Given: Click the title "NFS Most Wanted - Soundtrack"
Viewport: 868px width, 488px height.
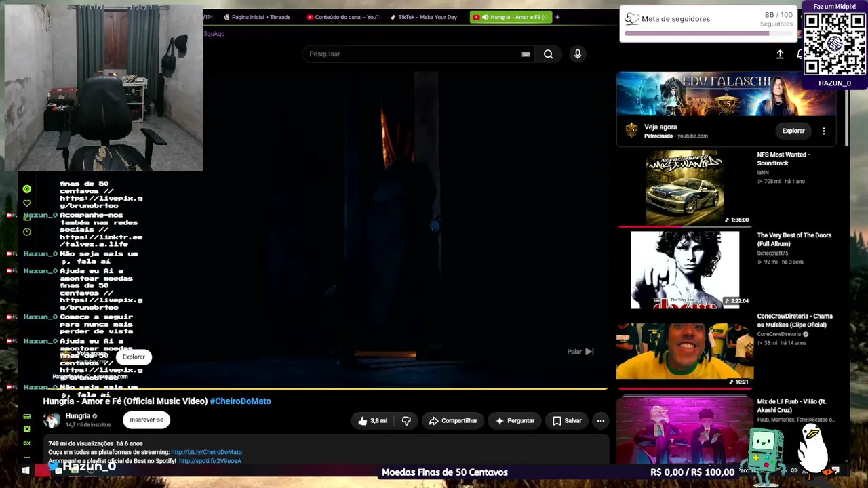Looking at the screenshot, I should click(x=783, y=159).
